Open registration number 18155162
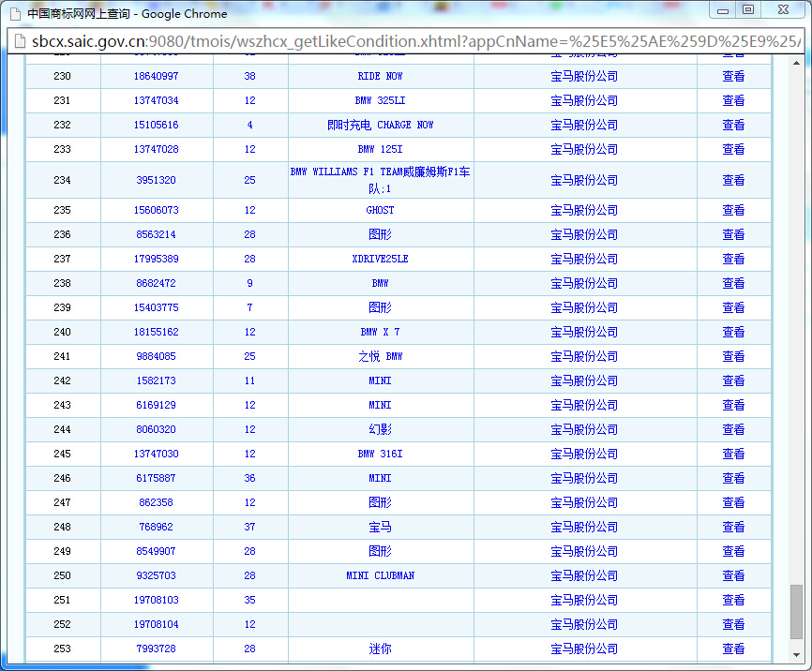 pyautogui.click(x=156, y=332)
